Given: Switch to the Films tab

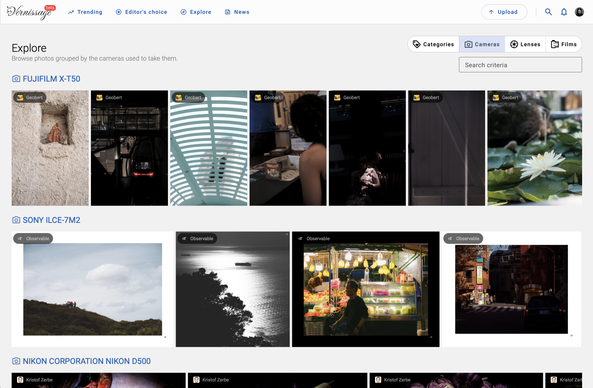Looking at the screenshot, I should (x=564, y=44).
